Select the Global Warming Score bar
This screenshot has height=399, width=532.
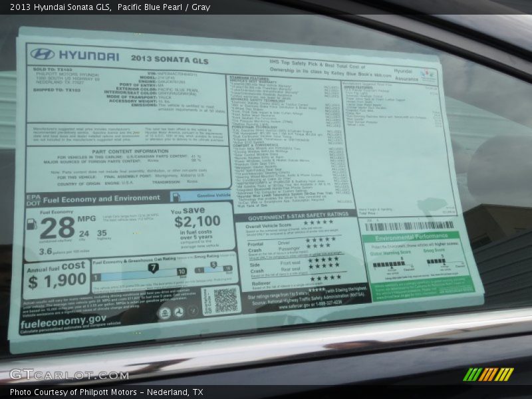[388, 265]
